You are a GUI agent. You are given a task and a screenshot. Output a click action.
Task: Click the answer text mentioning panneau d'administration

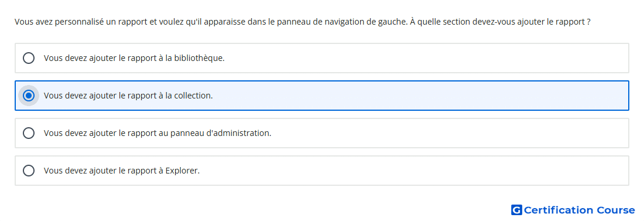click(157, 133)
